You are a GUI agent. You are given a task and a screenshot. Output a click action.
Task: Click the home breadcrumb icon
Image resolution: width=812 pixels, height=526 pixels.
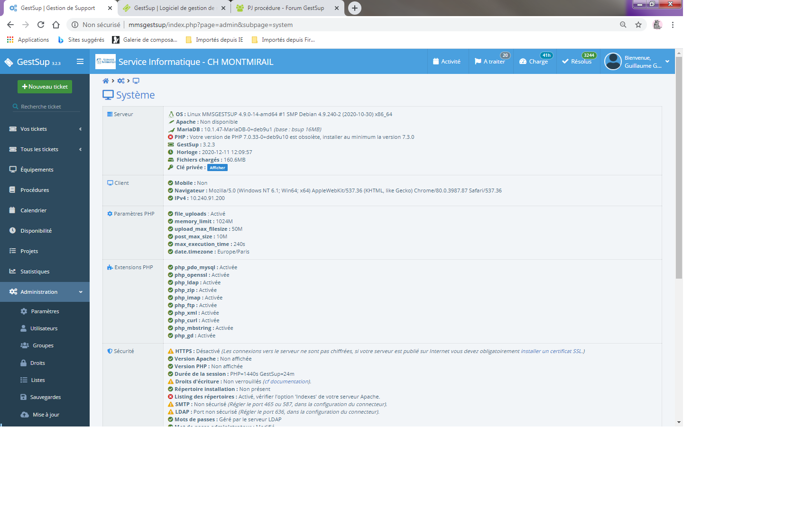pos(106,81)
